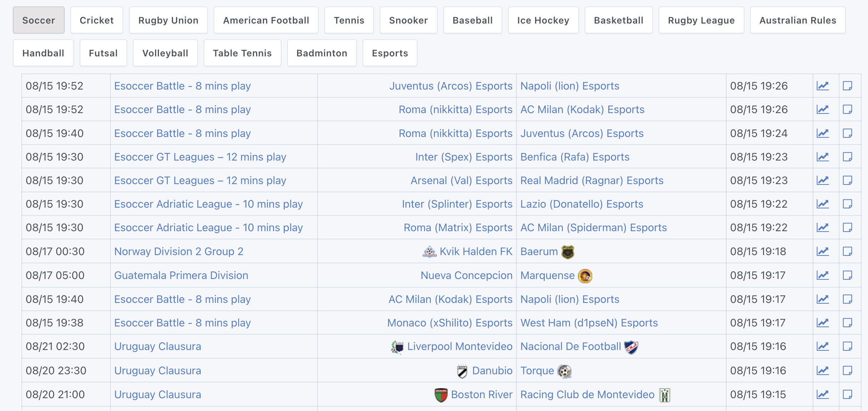The width and height of the screenshot is (868, 411).
Task: Switch to the Tennis tab
Action: point(349,20)
